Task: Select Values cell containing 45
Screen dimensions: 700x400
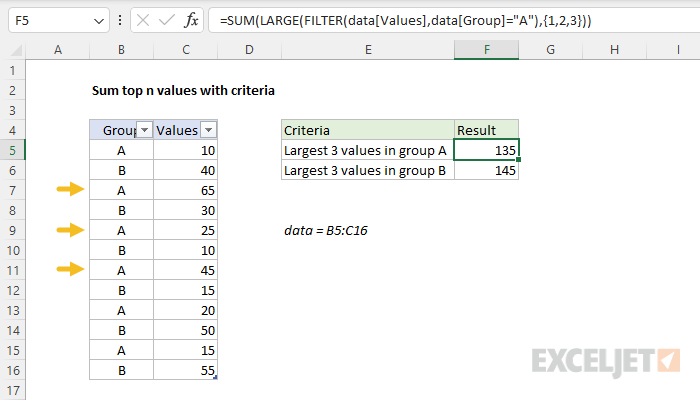Action: pyautogui.click(x=186, y=270)
